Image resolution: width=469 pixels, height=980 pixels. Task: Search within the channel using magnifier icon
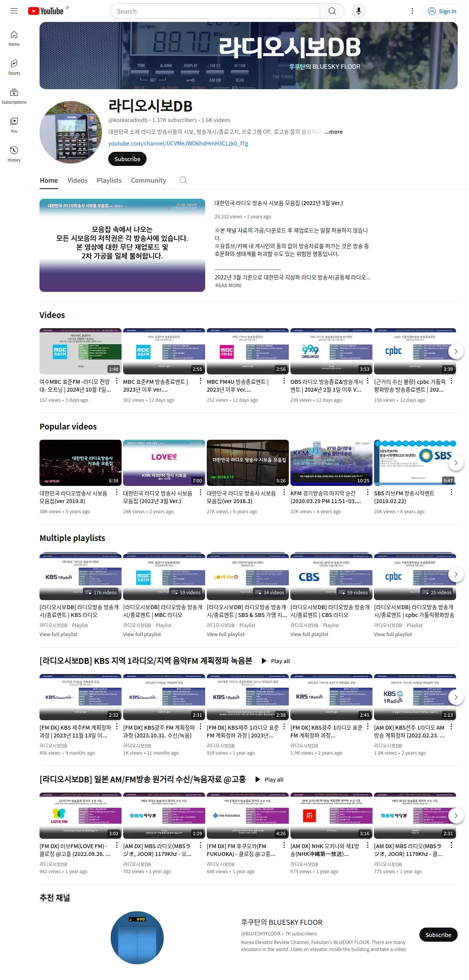pyautogui.click(x=183, y=180)
